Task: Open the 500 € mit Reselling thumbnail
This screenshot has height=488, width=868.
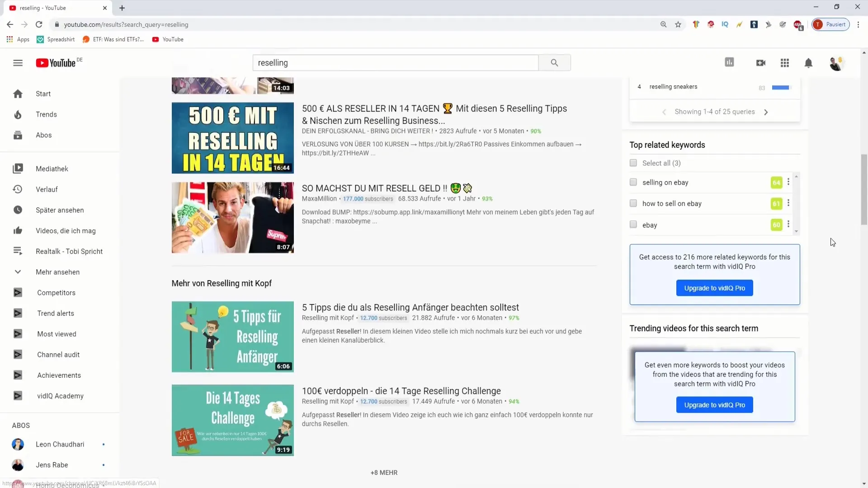Action: tap(232, 138)
